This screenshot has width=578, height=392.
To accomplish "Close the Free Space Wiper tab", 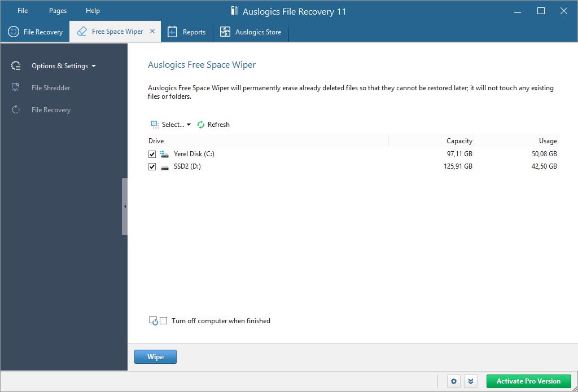I will pos(152,32).
